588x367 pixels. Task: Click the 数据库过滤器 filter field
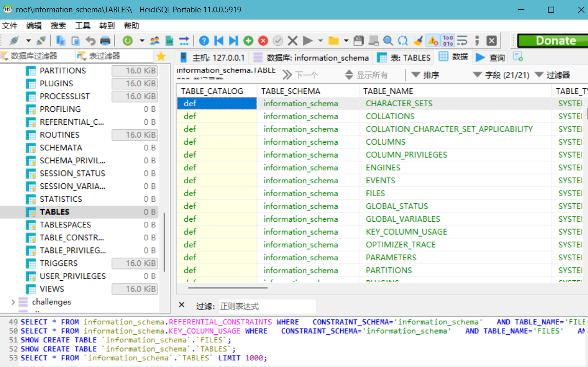[x=37, y=56]
